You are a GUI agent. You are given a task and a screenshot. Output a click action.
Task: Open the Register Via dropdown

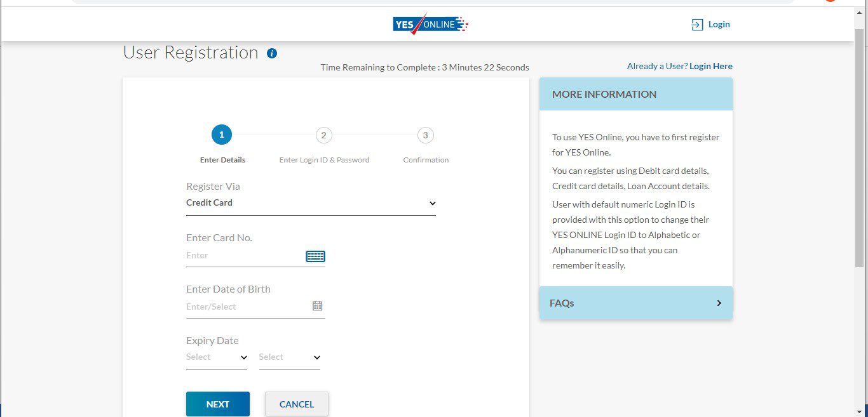311,203
